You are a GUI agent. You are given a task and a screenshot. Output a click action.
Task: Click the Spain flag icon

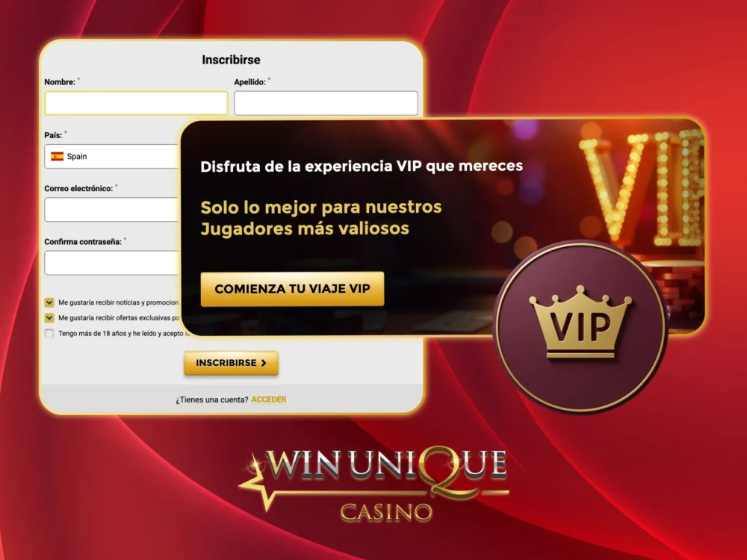point(58,156)
